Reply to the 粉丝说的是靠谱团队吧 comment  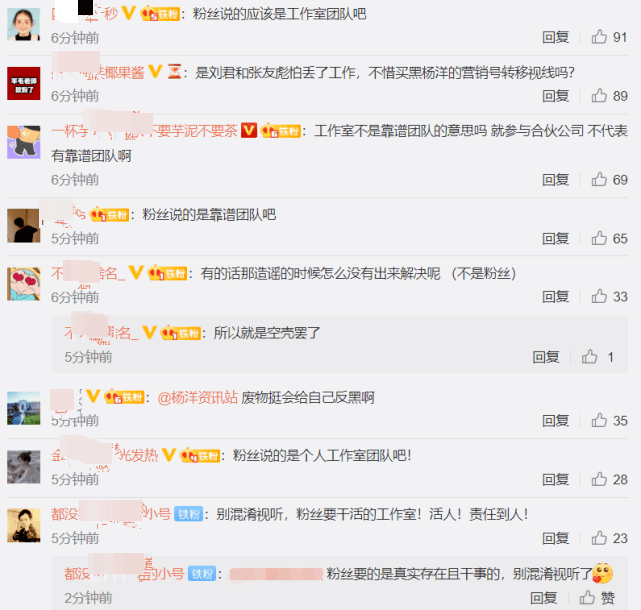556,238
